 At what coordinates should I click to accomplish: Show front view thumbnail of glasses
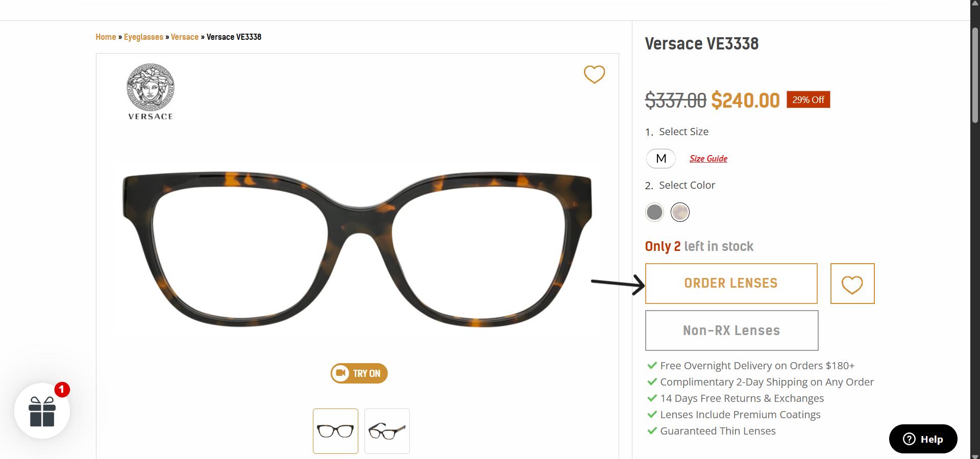point(335,431)
